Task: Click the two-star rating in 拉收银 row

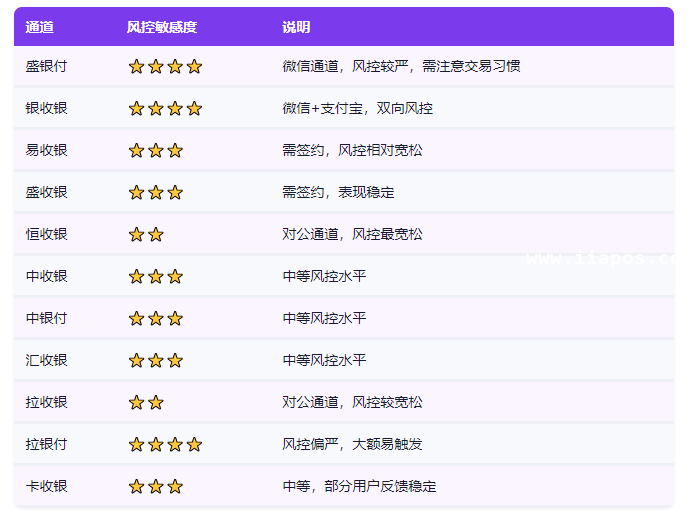Action: point(146,403)
